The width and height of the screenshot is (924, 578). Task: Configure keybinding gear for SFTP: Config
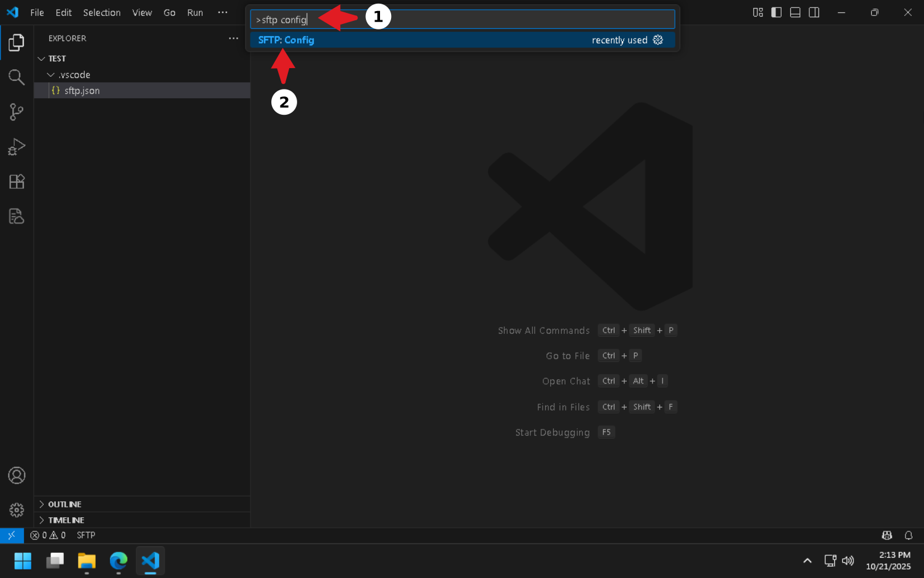tap(658, 40)
